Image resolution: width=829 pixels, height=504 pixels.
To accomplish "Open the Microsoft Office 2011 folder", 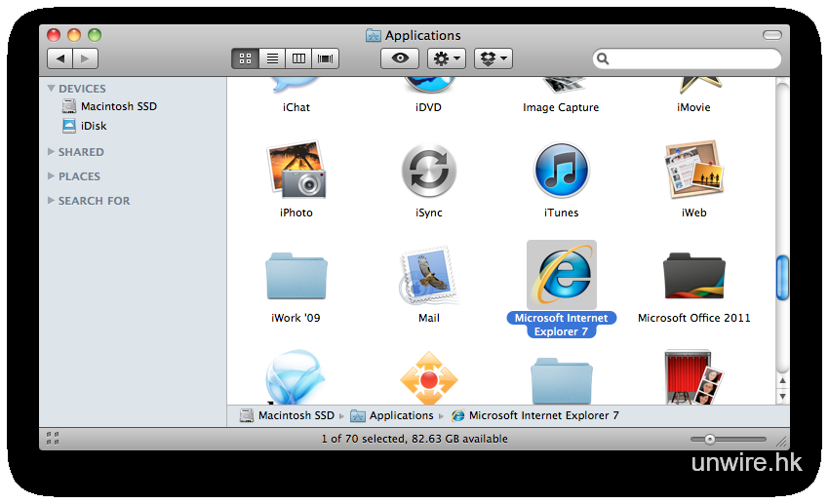I will 692,276.
